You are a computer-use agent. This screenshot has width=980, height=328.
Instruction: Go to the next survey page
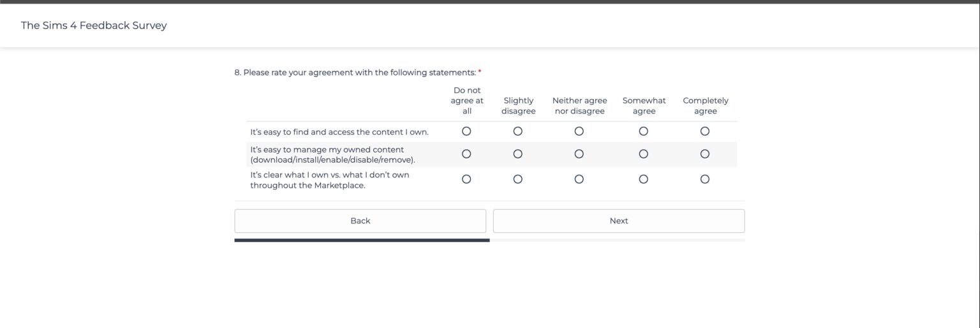pos(619,221)
